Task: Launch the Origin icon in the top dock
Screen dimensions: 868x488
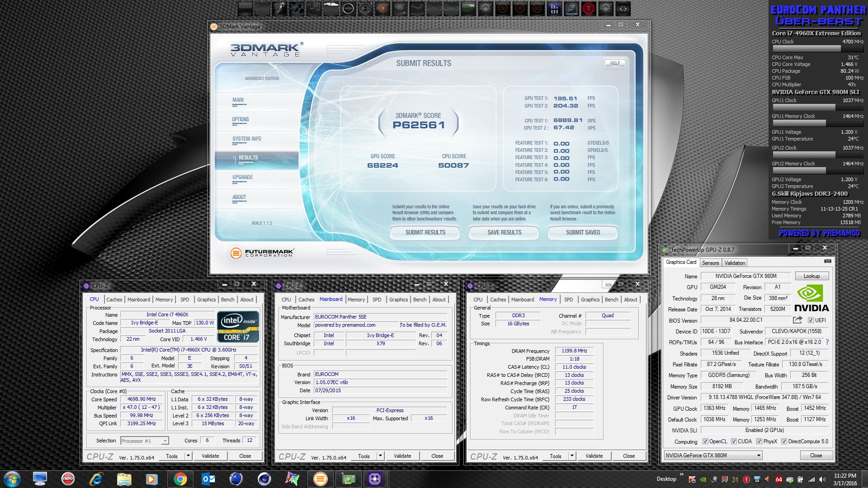Action: (383, 9)
